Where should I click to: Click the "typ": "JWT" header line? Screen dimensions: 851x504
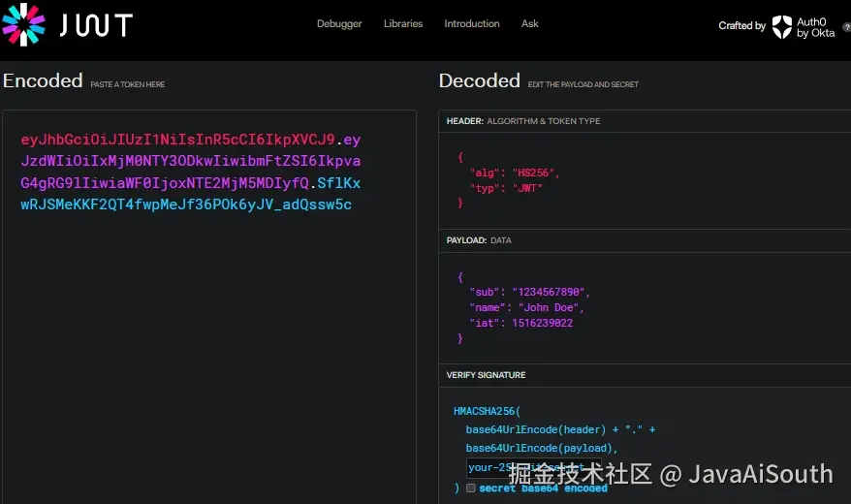click(x=506, y=188)
